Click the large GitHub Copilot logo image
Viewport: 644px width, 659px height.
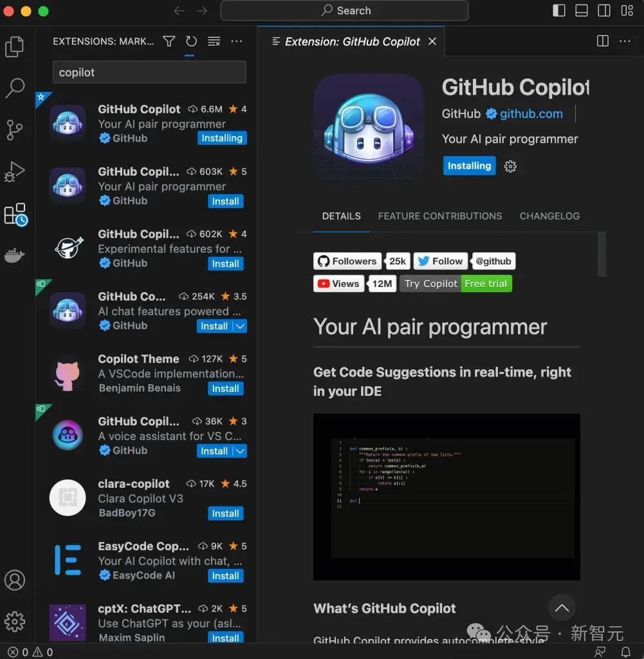[369, 129]
